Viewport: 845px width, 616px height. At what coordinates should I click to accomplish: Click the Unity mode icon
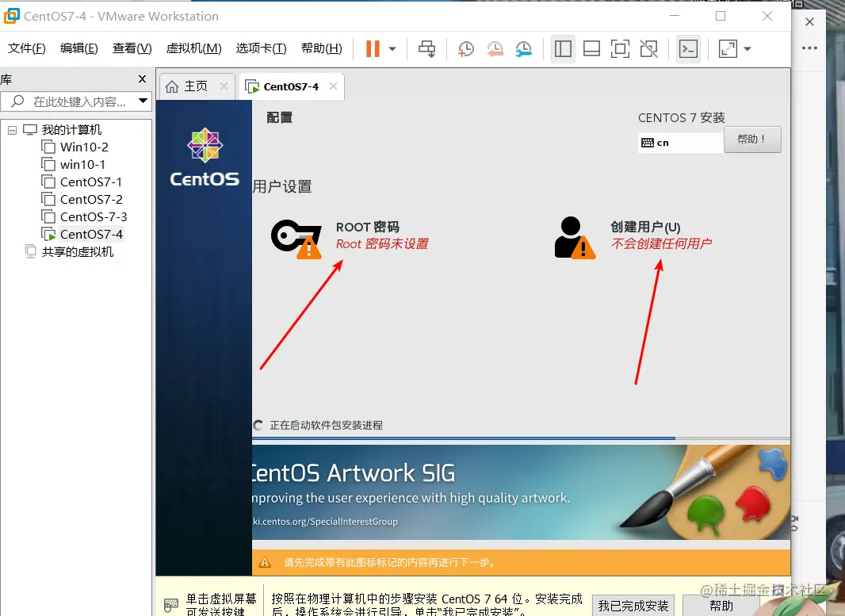(649, 49)
